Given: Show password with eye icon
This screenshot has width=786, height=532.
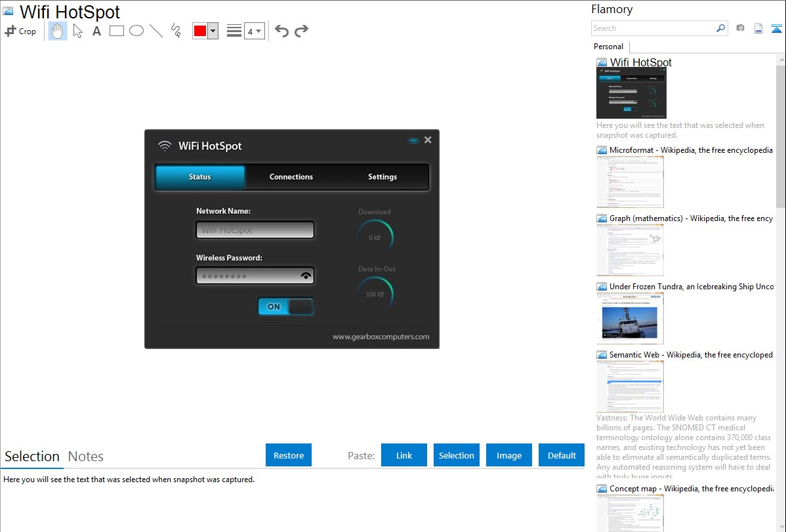Looking at the screenshot, I should tap(306, 276).
